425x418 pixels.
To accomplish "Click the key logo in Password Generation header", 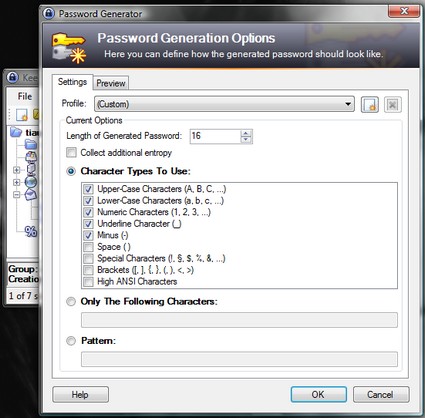I will [x=69, y=48].
